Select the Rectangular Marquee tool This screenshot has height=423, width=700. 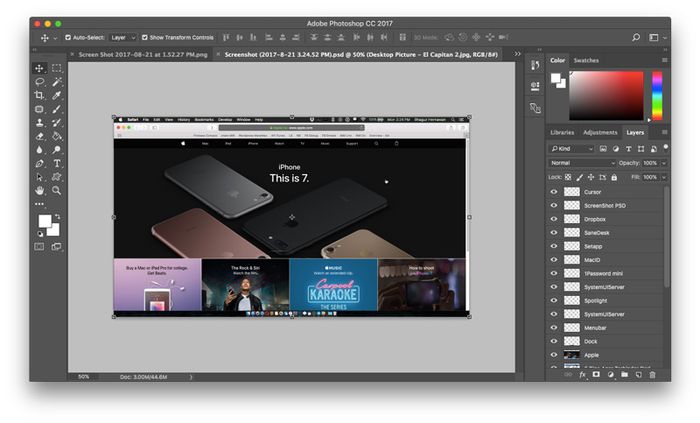pos(56,68)
